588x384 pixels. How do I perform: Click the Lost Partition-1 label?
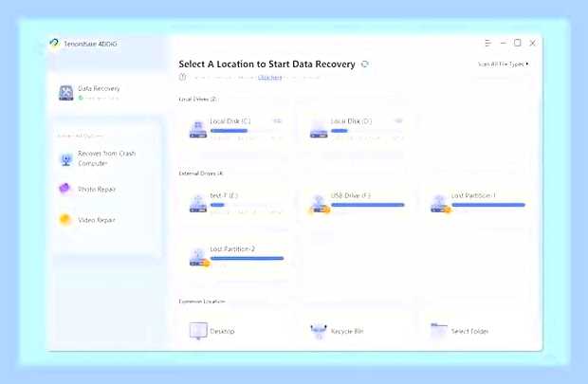point(473,195)
